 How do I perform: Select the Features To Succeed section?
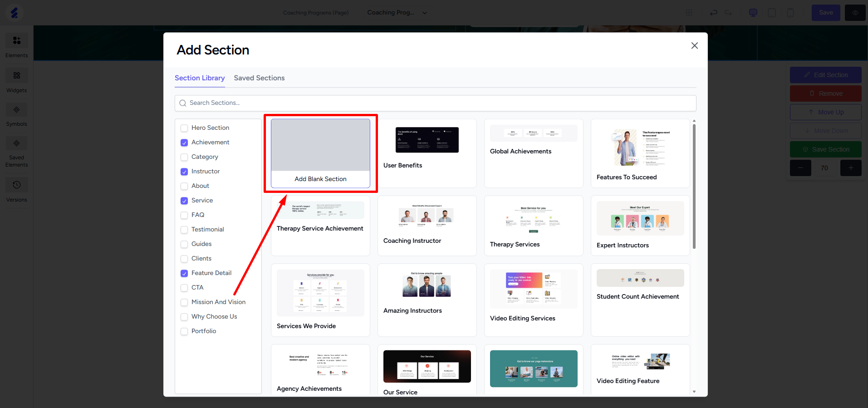point(640,153)
